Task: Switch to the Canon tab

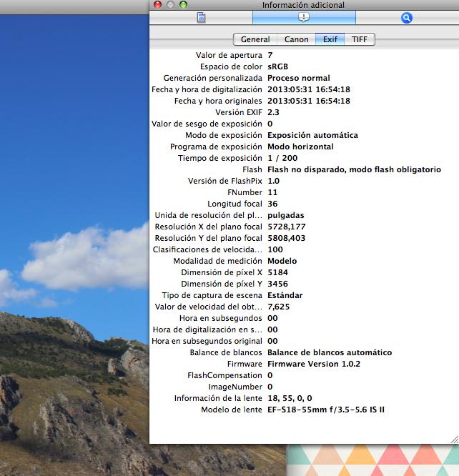Action: (296, 39)
